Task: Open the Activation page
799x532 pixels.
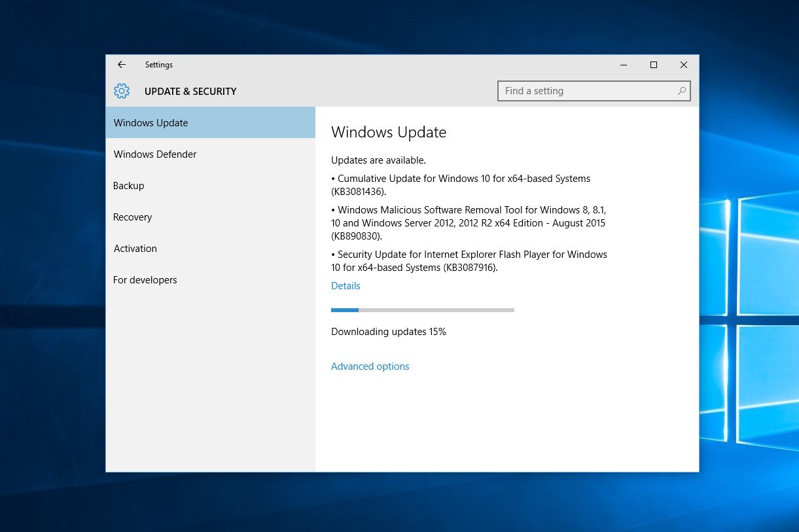Action: [211, 248]
